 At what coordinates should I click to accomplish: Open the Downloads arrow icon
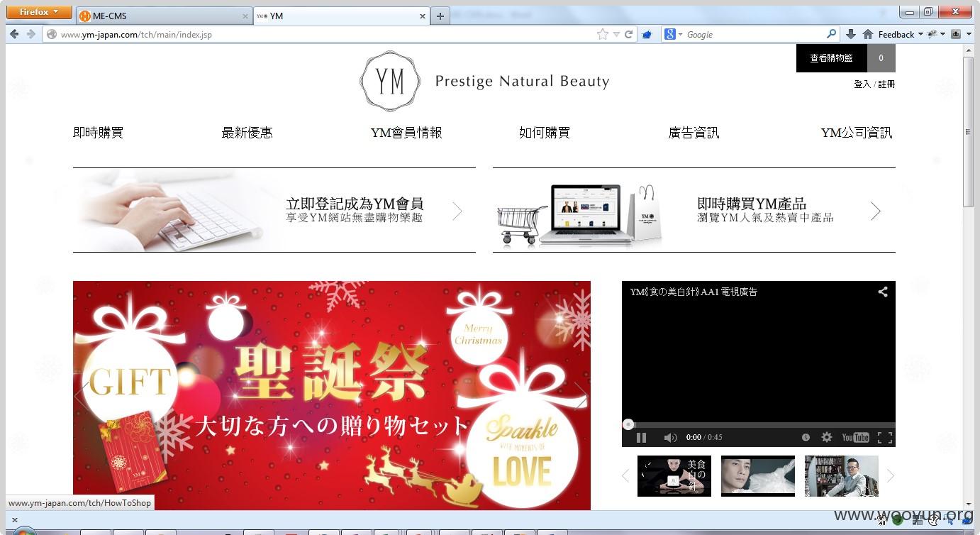point(851,34)
